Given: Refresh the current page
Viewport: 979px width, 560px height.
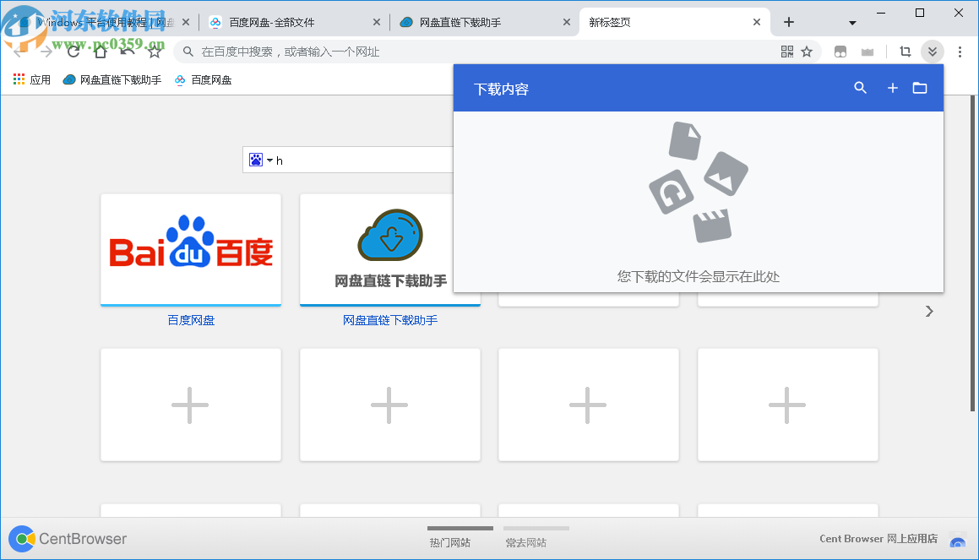Looking at the screenshot, I should (73, 51).
